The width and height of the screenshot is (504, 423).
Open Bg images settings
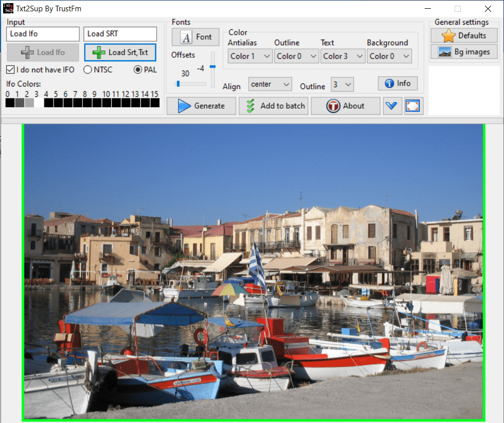point(464,52)
